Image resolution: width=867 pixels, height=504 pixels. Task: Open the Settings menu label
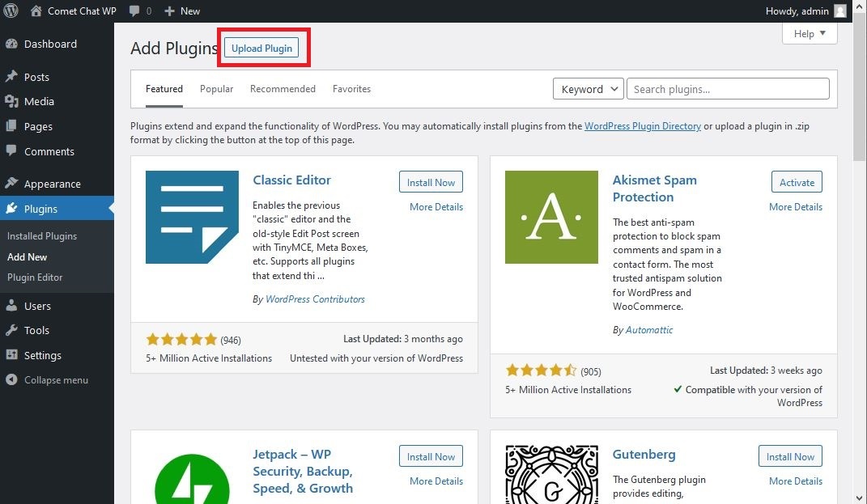43,355
